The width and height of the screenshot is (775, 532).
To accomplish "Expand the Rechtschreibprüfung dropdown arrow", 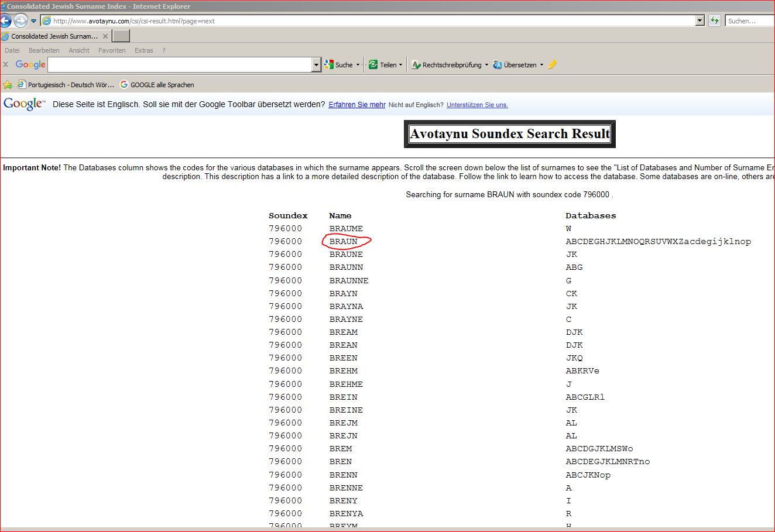I will click(x=486, y=64).
